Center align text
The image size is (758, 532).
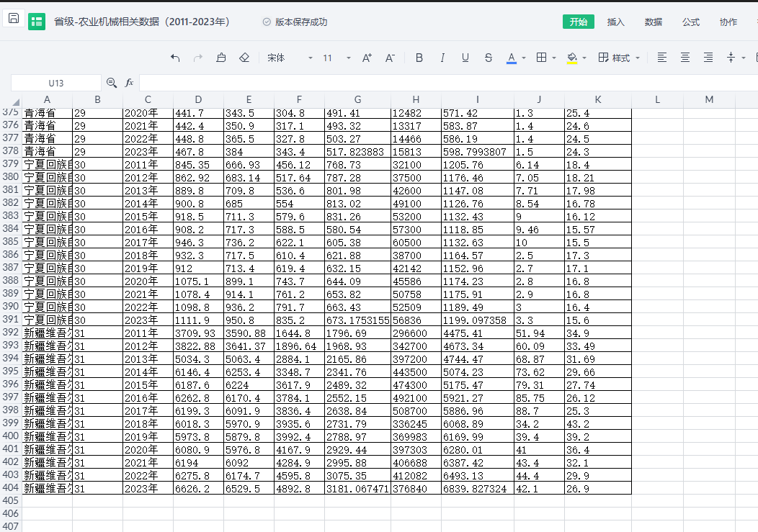(x=685, y=58)
